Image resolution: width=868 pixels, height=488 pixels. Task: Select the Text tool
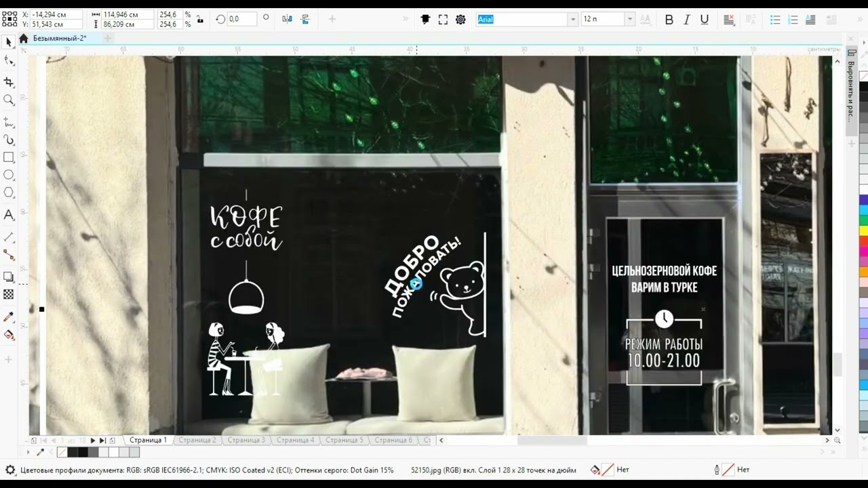tap(9, 215)
